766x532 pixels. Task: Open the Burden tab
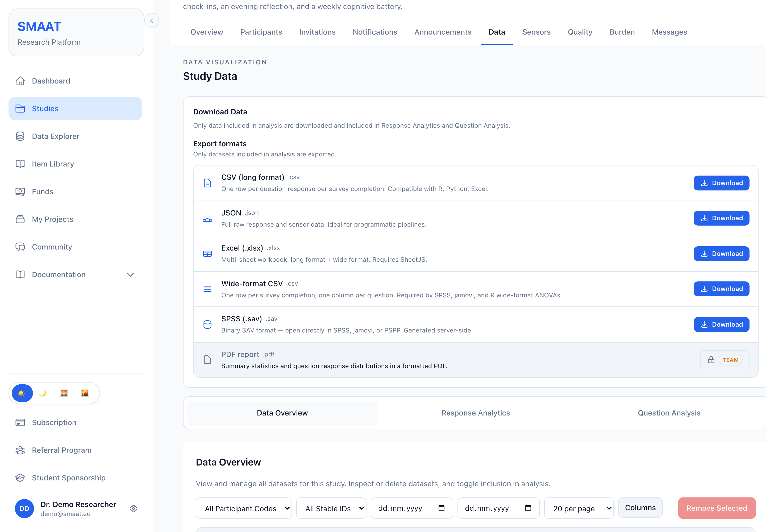(622, 32)
